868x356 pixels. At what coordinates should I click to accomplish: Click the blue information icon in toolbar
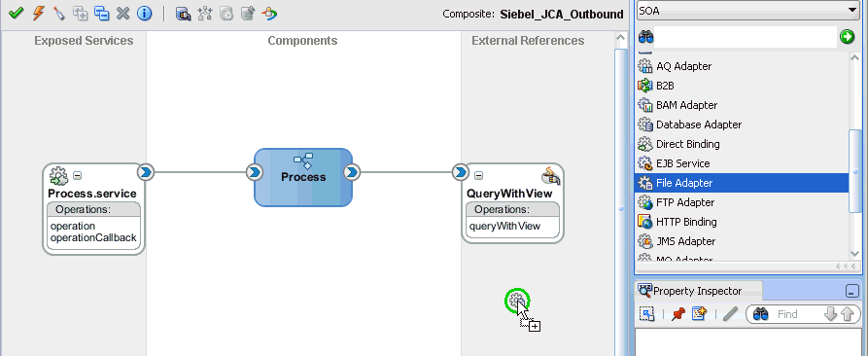pos(145,14)
